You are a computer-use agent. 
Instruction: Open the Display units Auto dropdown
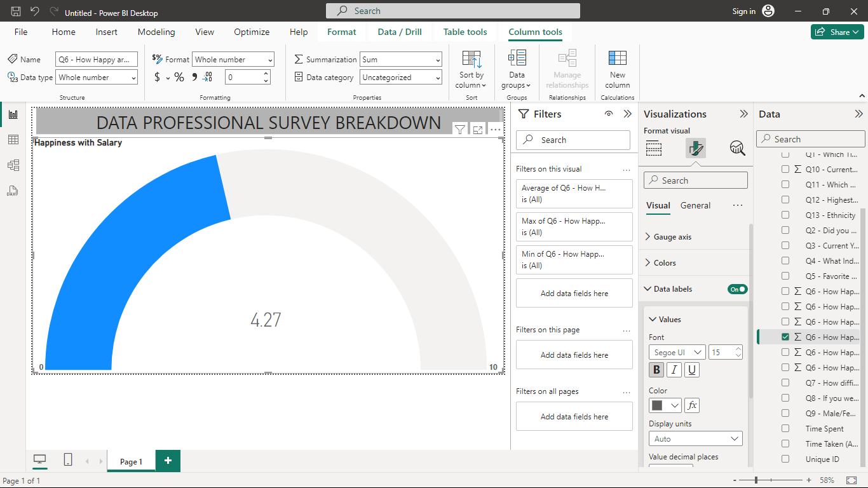pos(696,439)
